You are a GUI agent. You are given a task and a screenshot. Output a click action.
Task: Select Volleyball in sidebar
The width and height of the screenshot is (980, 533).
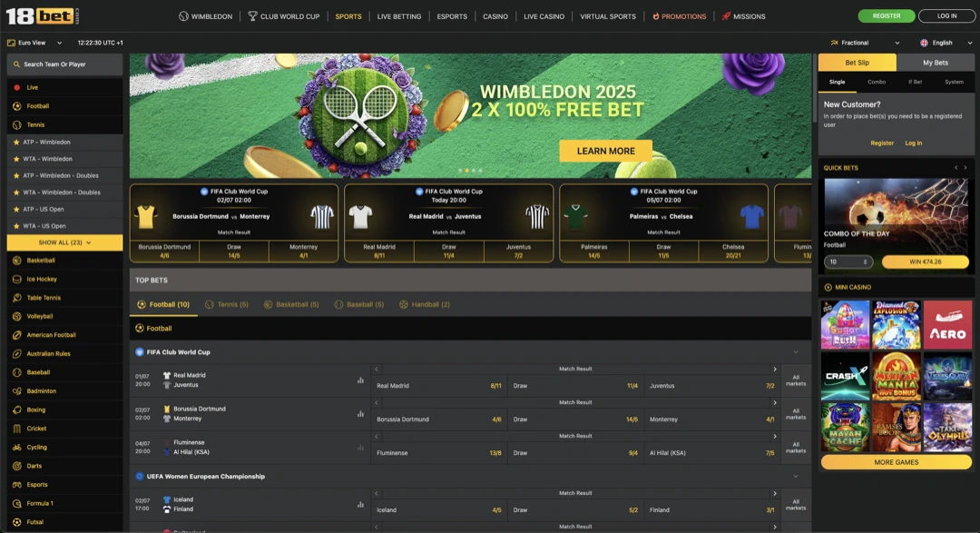(x=64, y=317)
